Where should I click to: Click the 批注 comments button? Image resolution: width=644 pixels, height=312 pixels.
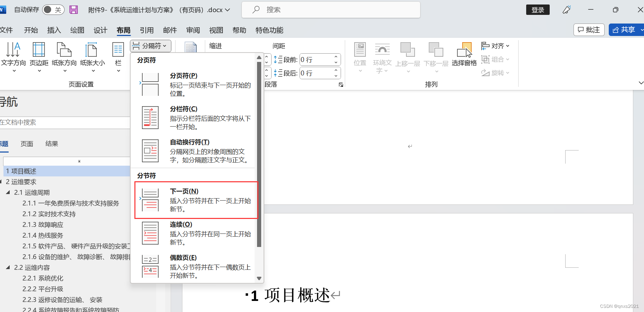pyautogui.click(x=589, y=30)
